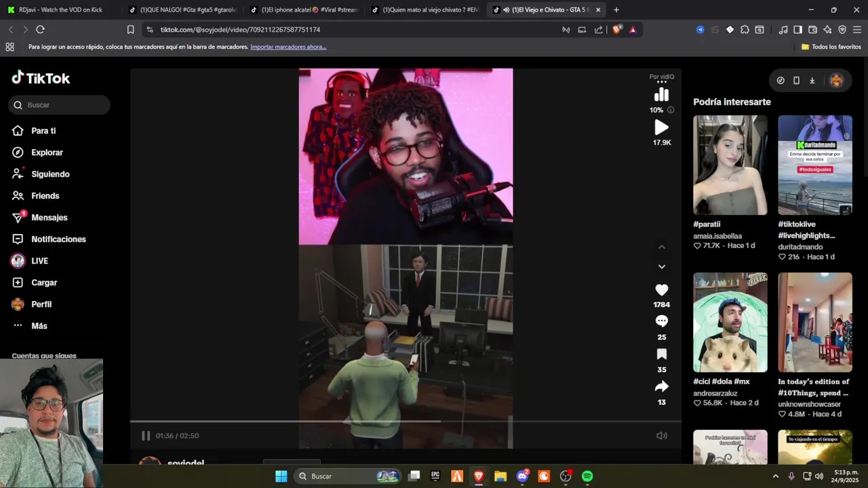The image size is (868, 488).
Task: Open the duritadmando #tiktoklive video
Action: pyautogui.click(x=815, y=165)
